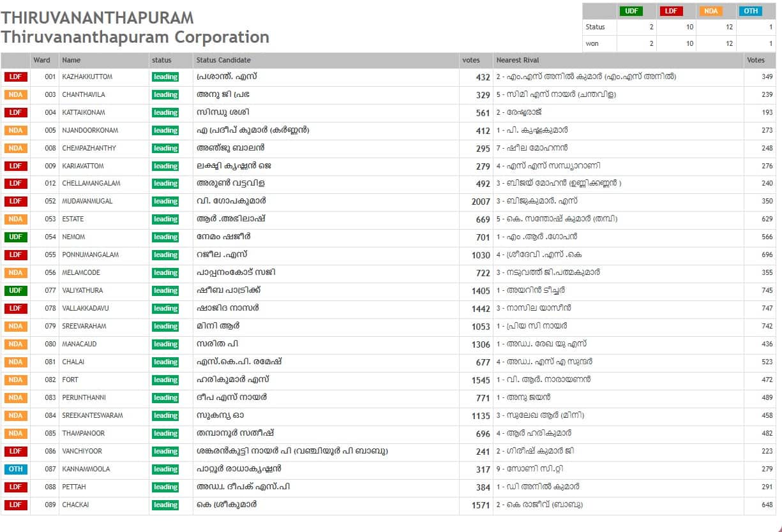Viewport: 782px width, 532px height.
Task: Click the Nearest Rival column header
Action: (x=517, y=60)
